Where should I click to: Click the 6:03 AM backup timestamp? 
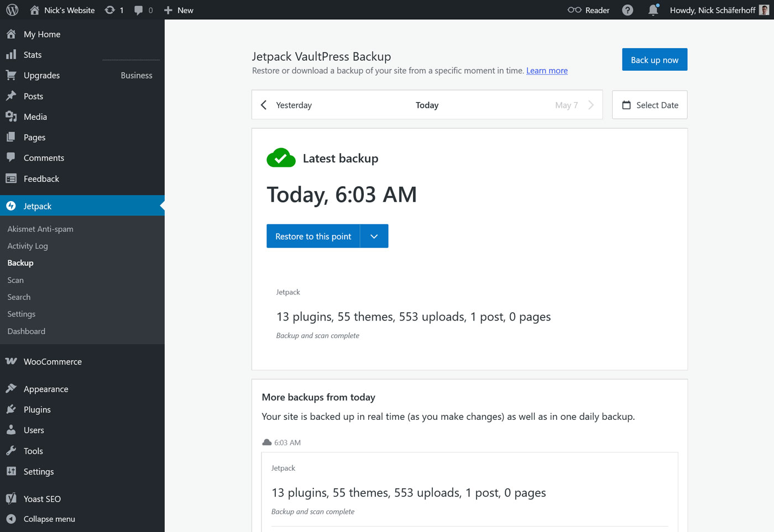(287, 443)
